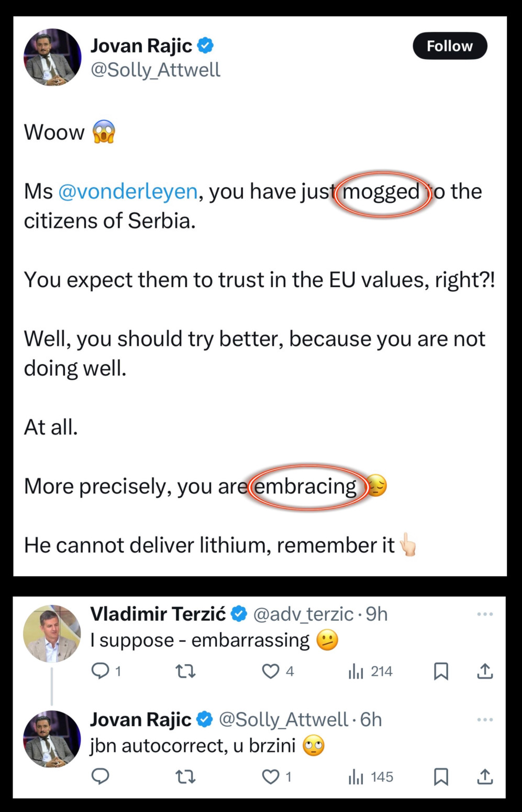
Task: Open the share icon on Jovan Rajic's reply
Action: (485, 777)
